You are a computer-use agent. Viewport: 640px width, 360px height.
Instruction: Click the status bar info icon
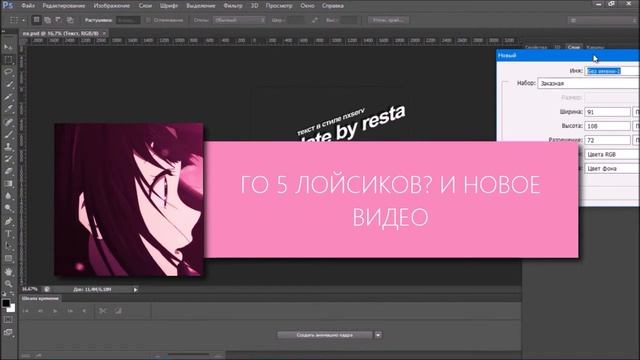(x=47, y=289)
